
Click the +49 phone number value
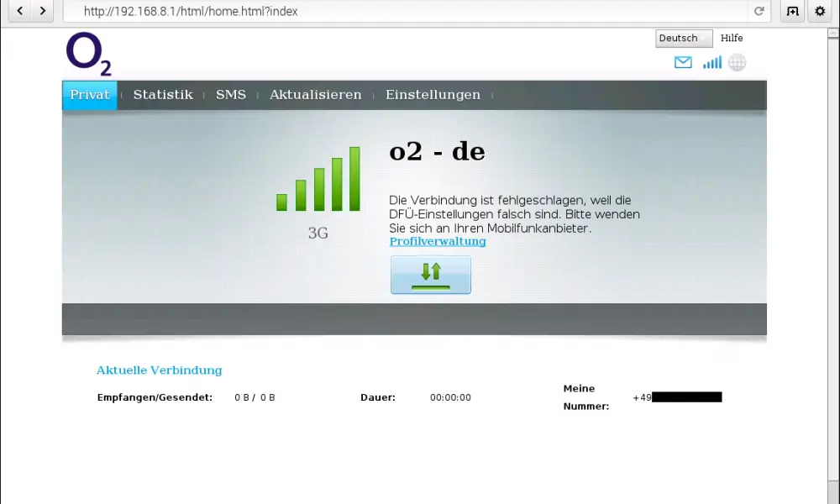(677, 397)
